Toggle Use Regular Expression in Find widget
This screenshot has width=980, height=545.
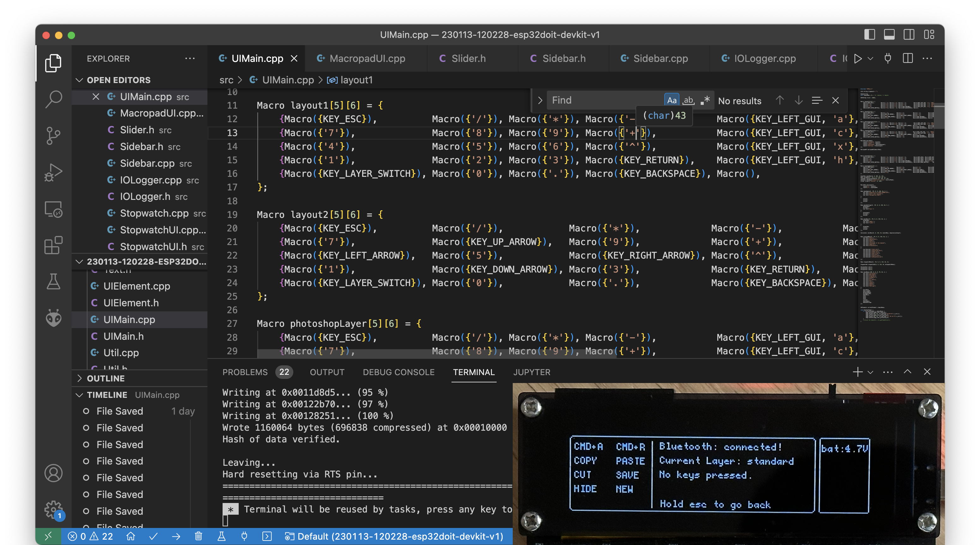[705, 100]
